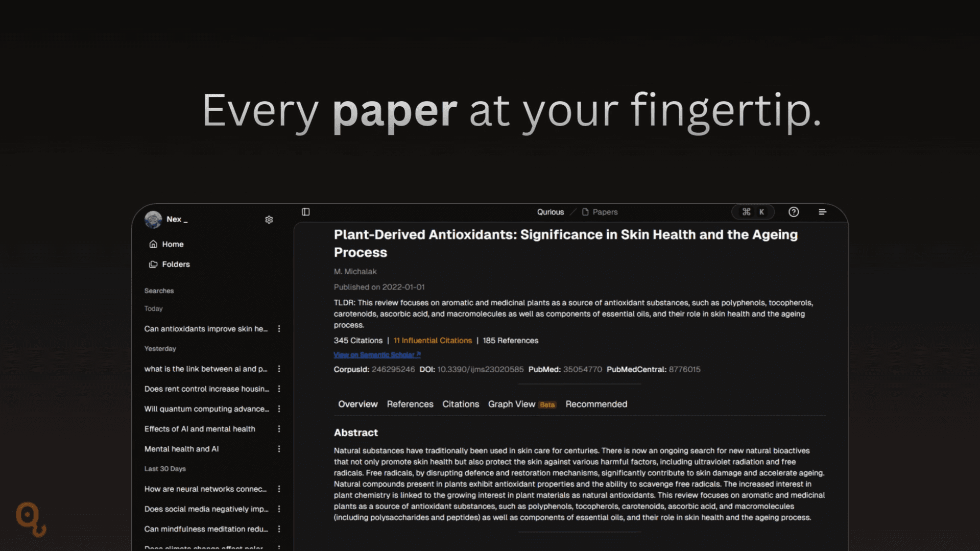Image resolution: width=980 pixels, height=551 pixels.
Task: Open options menu for 'Does rent control' search
Action: pos(279,389)
